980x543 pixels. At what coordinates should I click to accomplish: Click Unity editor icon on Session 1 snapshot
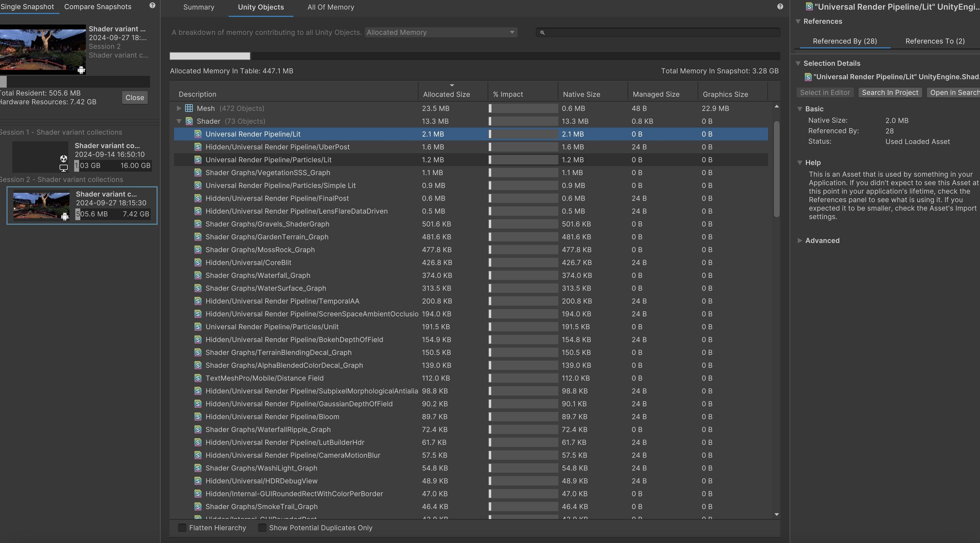coord(64,158)
